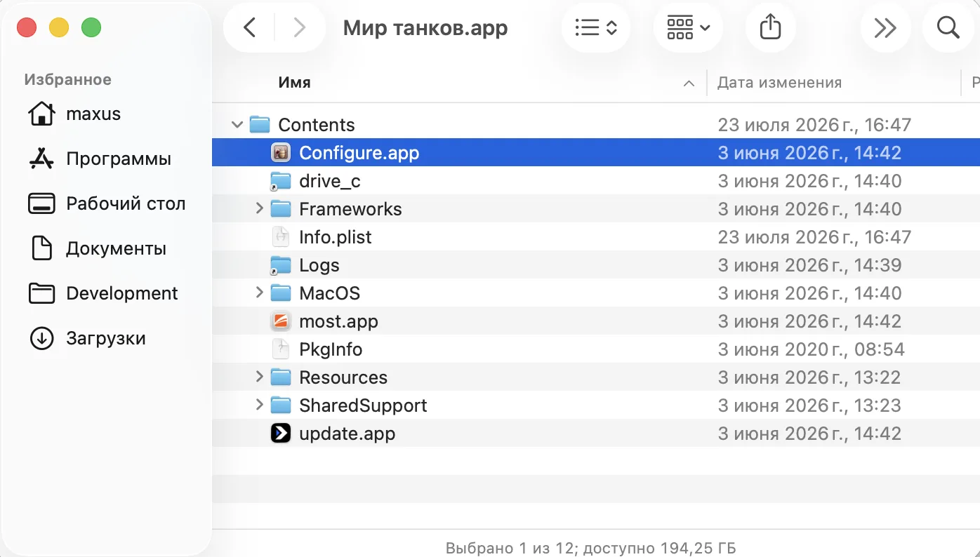Expand the Resources folder
The height and width of the screenshot is (557, 980).
pyautogui.click(x=259, y=377)
